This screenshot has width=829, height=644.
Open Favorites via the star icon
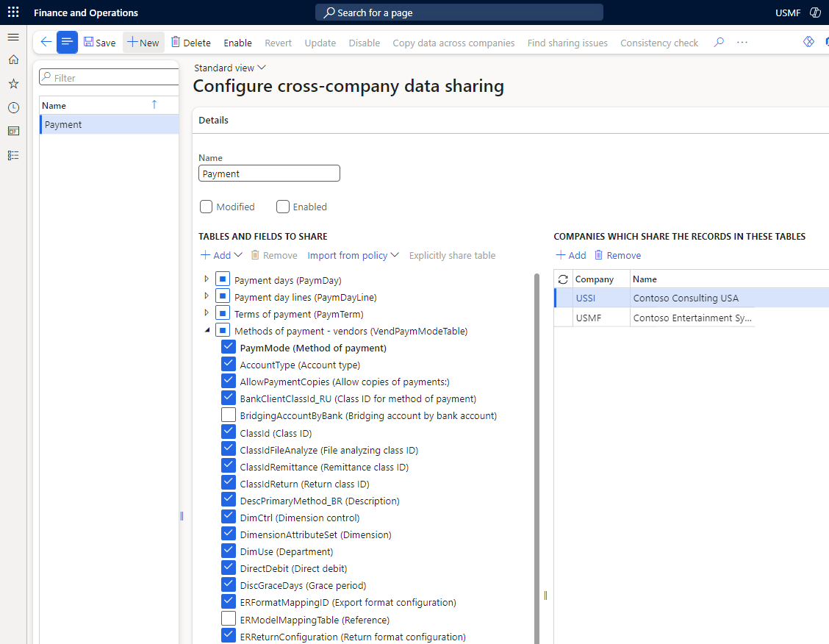(12, 83)
